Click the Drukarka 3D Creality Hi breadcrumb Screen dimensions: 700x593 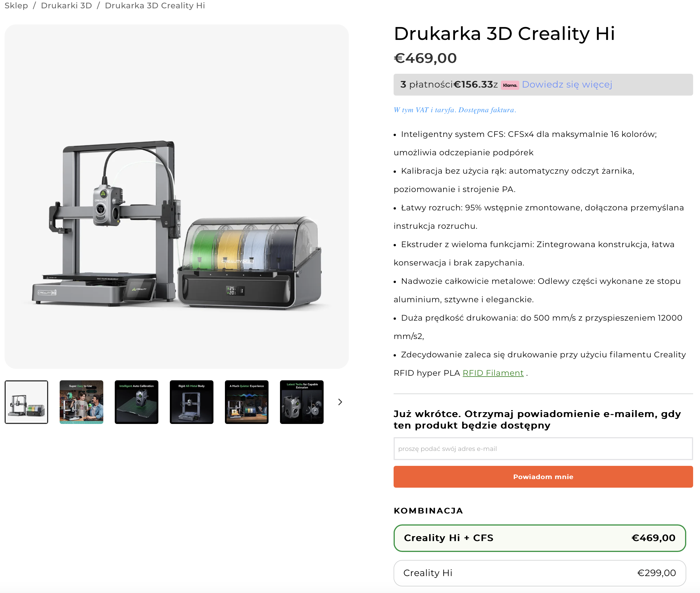[x=155, y=6]
